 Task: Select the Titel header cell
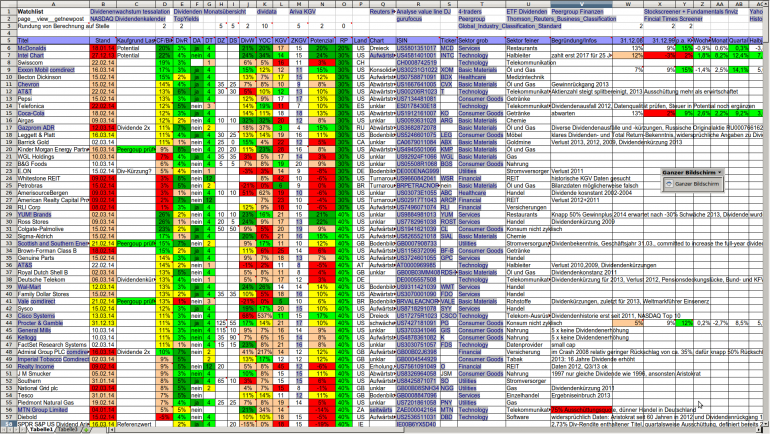coord(53,41)
